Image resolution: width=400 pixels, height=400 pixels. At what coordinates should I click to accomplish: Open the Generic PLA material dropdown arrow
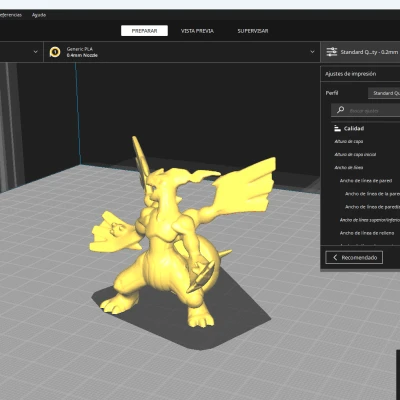coord(312,52)
